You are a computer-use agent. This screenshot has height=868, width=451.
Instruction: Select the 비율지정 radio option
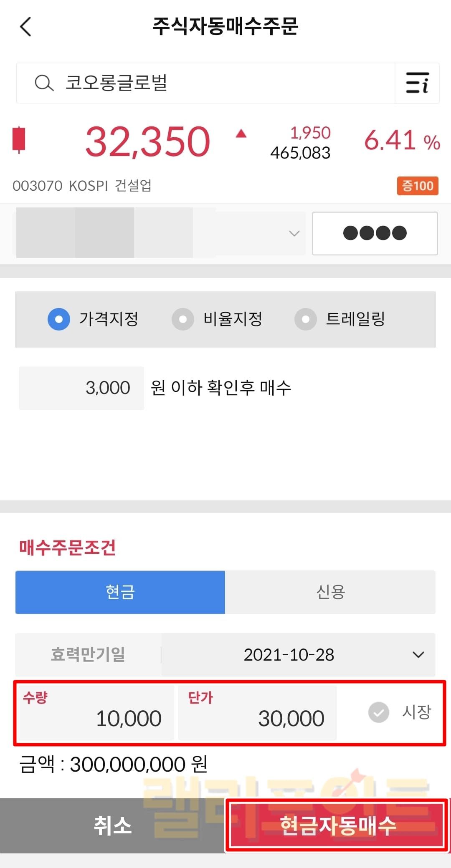tap(183, 319)
